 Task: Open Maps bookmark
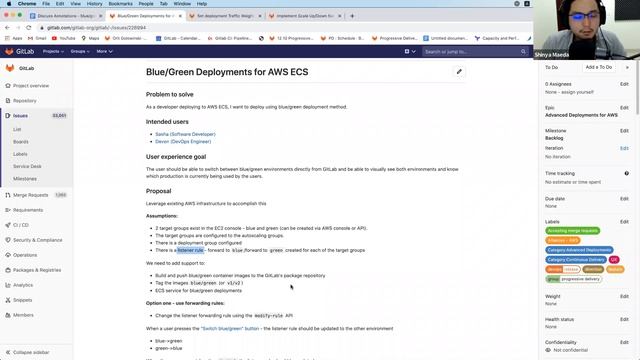click(x=91, y=38)
